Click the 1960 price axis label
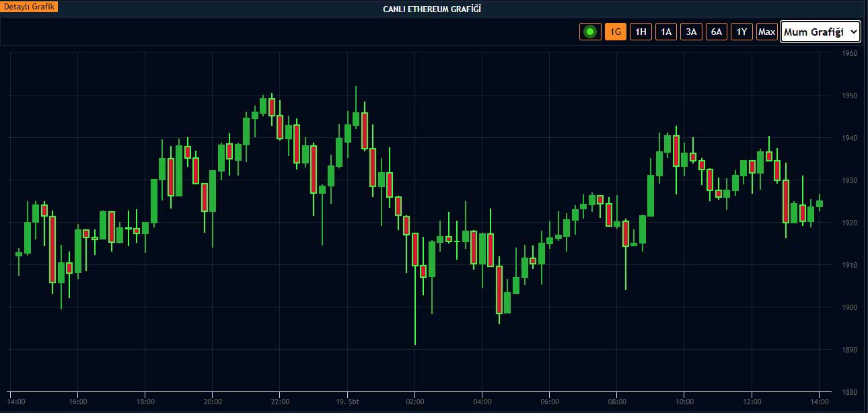 click(850, 53)
